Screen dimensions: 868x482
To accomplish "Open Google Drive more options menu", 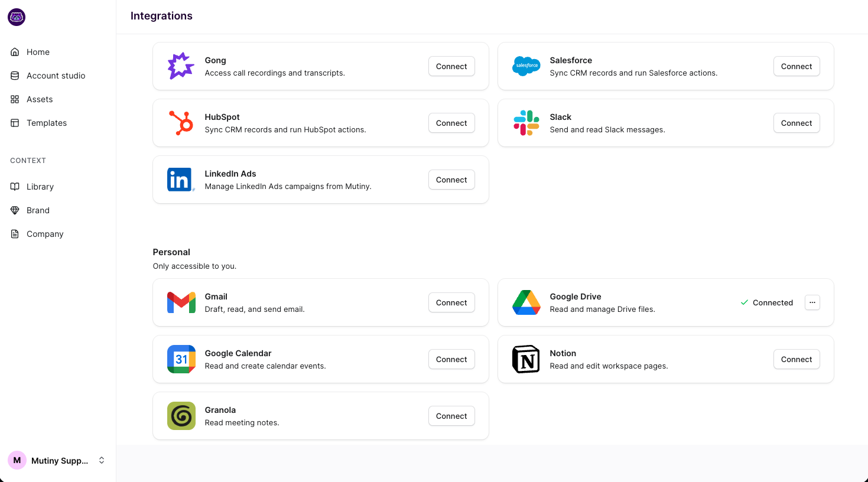I will [x=812, y=302].
